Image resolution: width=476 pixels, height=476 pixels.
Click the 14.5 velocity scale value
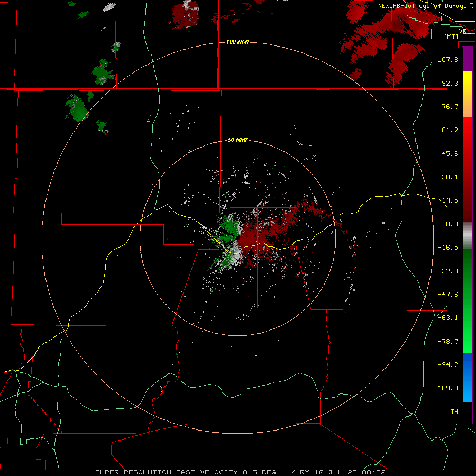pos(450,200)
